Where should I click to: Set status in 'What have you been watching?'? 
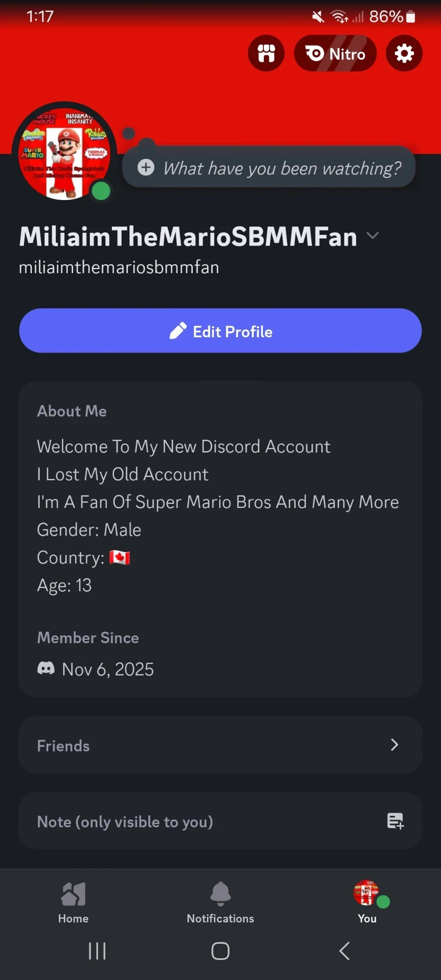(282, 168)
